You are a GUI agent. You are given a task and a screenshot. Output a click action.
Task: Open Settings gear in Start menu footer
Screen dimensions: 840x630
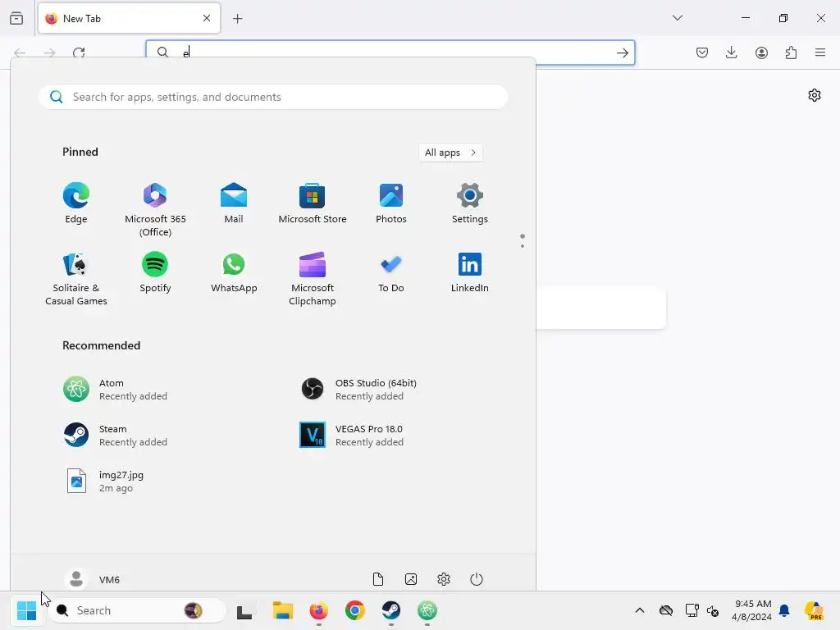tap(444, 579)
